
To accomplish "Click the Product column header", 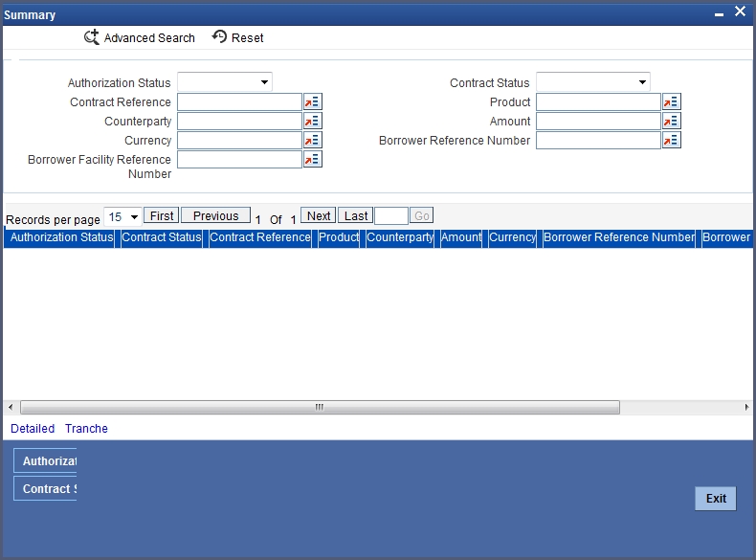I will click(339, 237).
